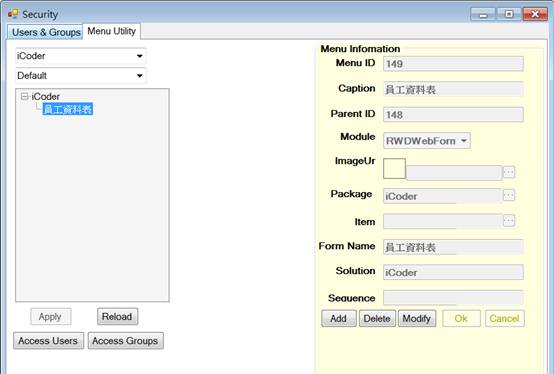This screenshot has height=374, width=554.
Task: Switch to the Users & Groups tab
Action: point(45,32)
